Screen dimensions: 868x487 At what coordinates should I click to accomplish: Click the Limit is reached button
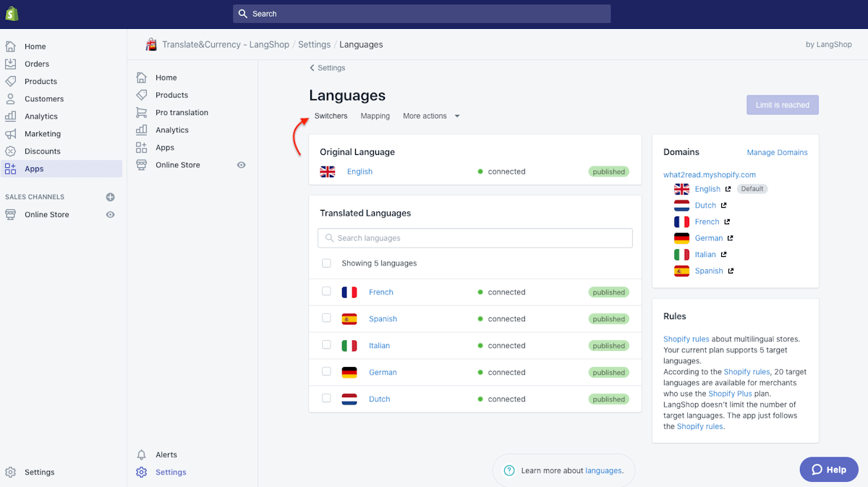pos(783,105)
